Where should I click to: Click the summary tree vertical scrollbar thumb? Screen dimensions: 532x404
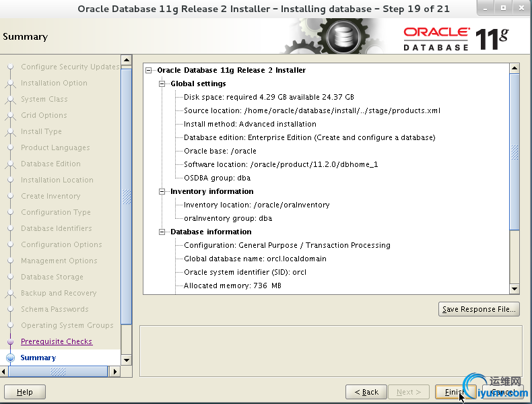(514, 152)
